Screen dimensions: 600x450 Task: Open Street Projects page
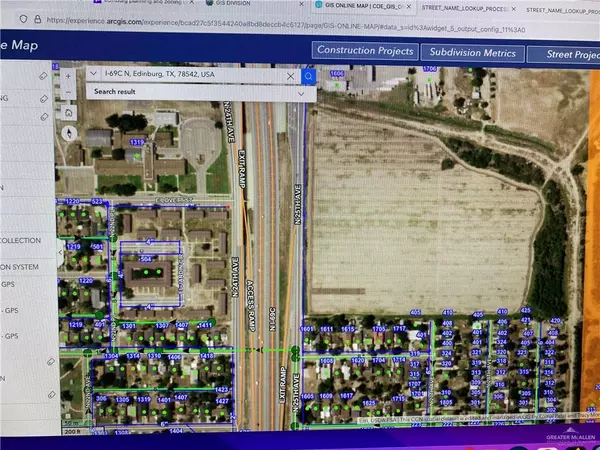click(563, 55)
